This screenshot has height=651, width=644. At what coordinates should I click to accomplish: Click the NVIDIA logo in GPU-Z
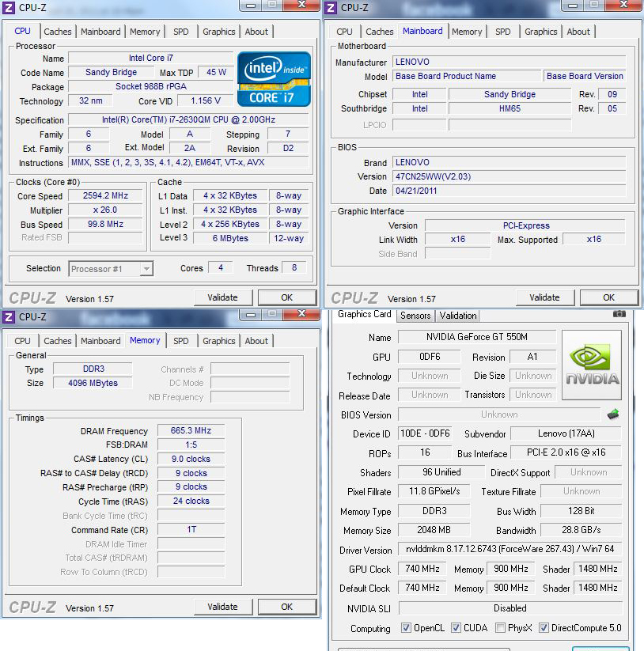click(590, 364)
